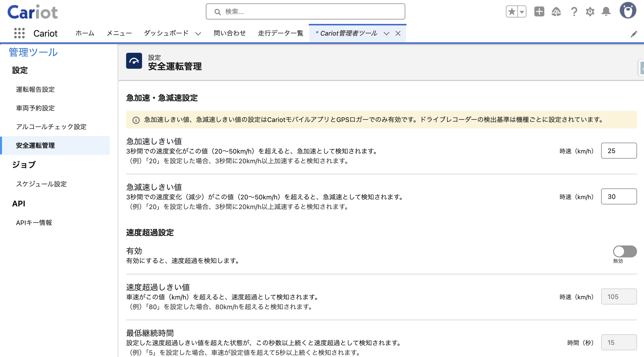Viewport: 644px width, 357px height.
Task: Click the 速度超過しきい値 label
Action: point(158,287)
